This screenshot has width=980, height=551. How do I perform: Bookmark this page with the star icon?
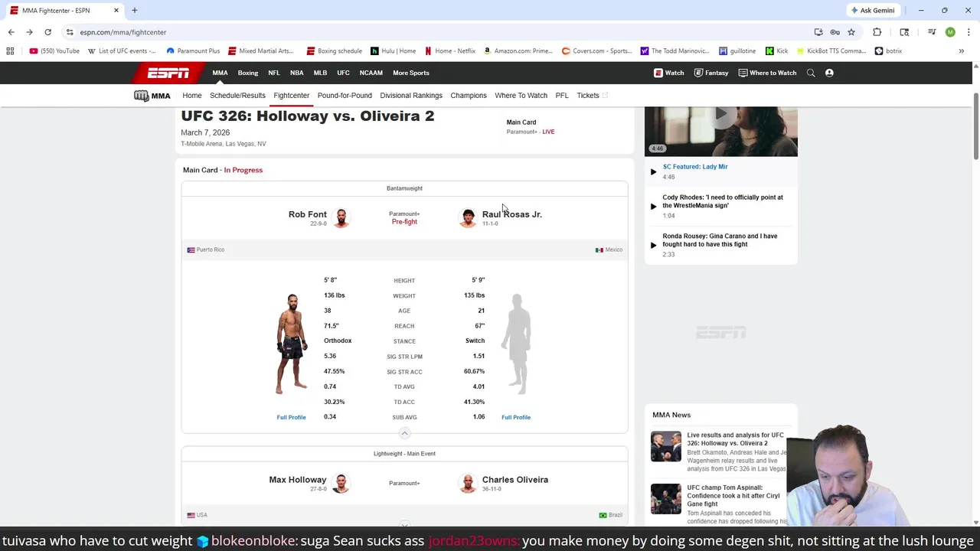point(851,32)
